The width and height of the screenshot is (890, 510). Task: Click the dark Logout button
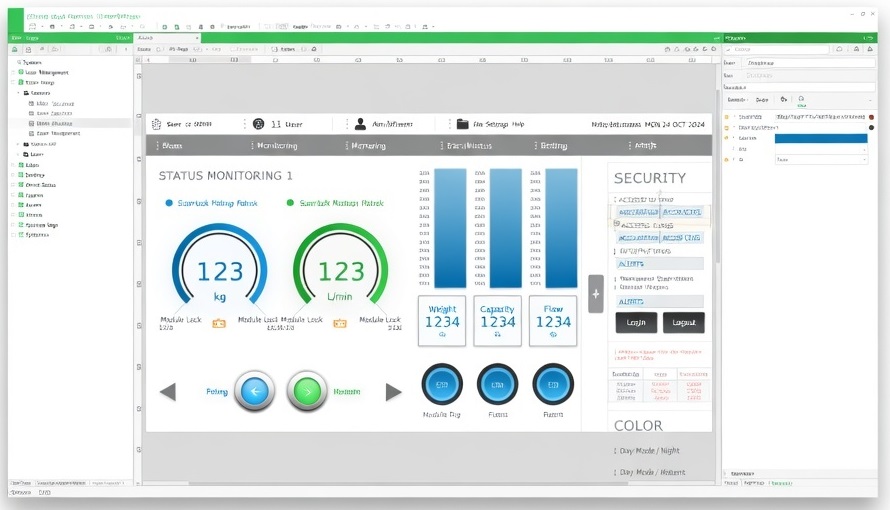click(x=684, y=323)
